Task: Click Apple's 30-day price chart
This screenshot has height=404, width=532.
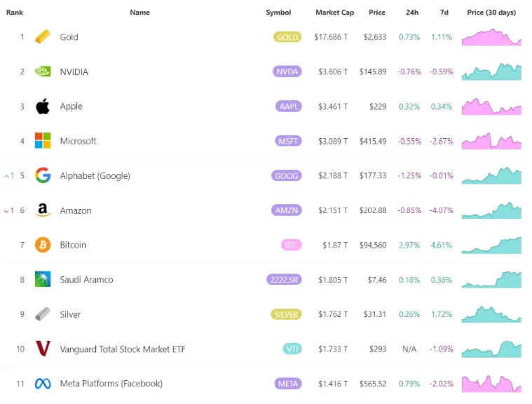Action: point(491,107)
